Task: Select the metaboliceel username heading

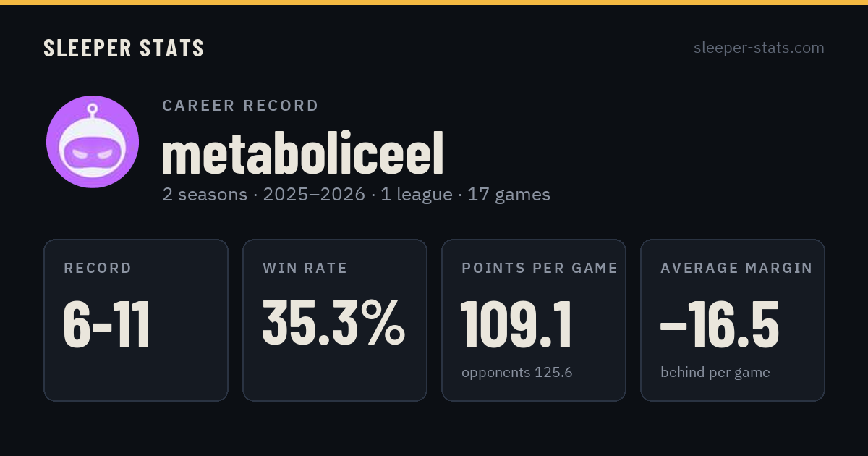Action: (x=302, y=153)
